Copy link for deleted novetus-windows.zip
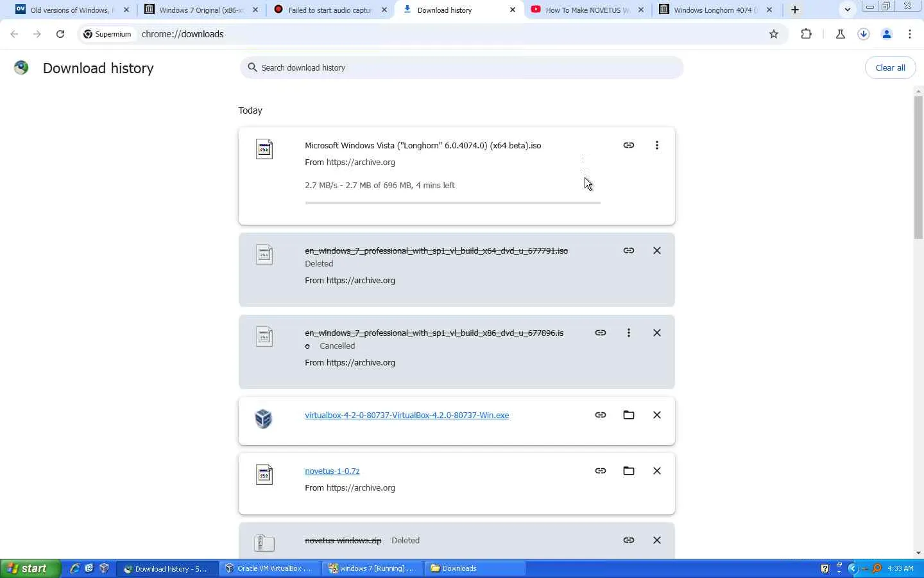This screenshot has width=924, height=578. tap(629, 540)
